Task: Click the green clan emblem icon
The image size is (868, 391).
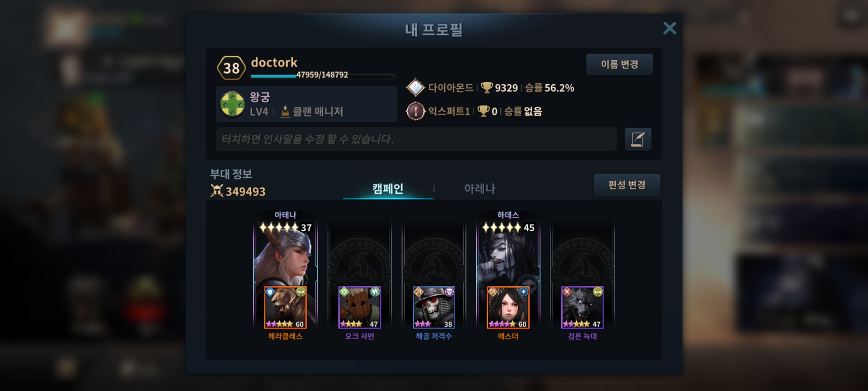Action: tap(233, 104)
